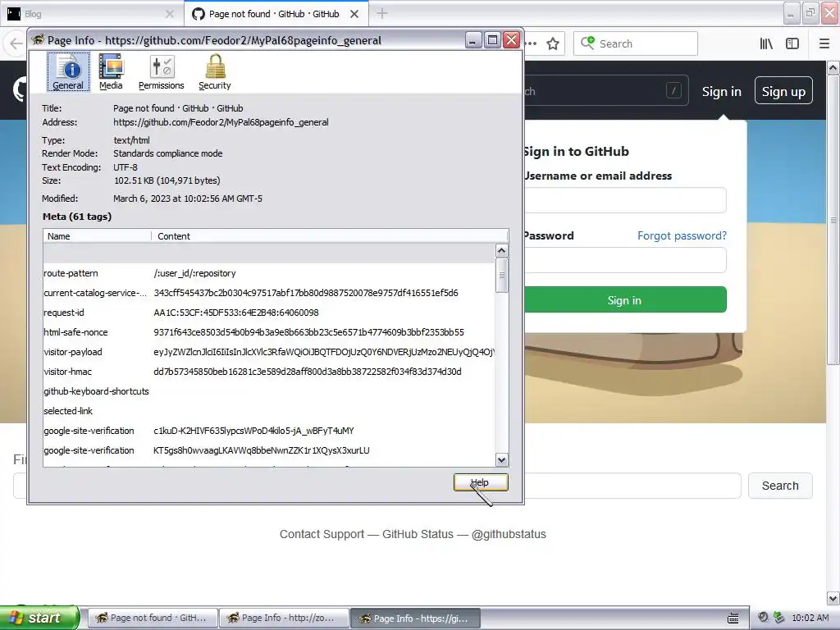Click the Password input field
Screen dimensions: 840x630
point(625,260)
